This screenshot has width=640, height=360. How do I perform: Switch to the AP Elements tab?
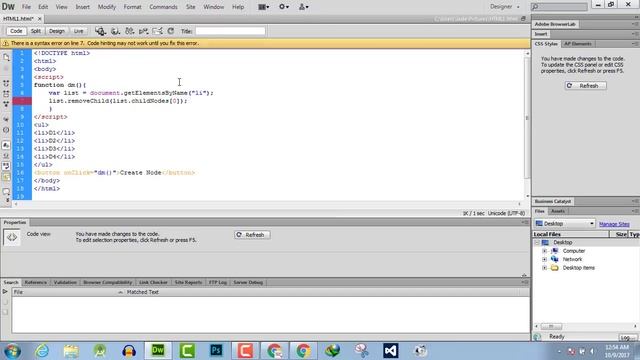tap(578, 44)
